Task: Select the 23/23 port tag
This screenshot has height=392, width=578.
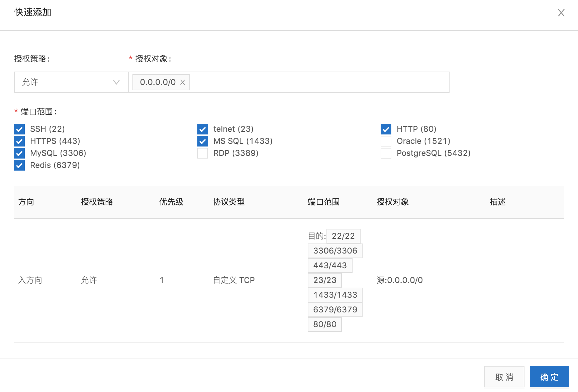Action: (x=325, y=280)
